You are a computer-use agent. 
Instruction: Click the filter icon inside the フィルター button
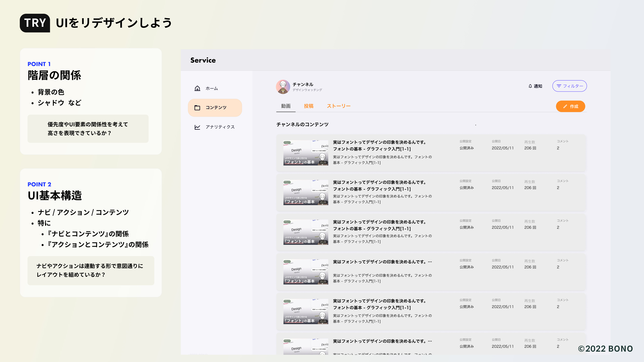click(559, 86)
